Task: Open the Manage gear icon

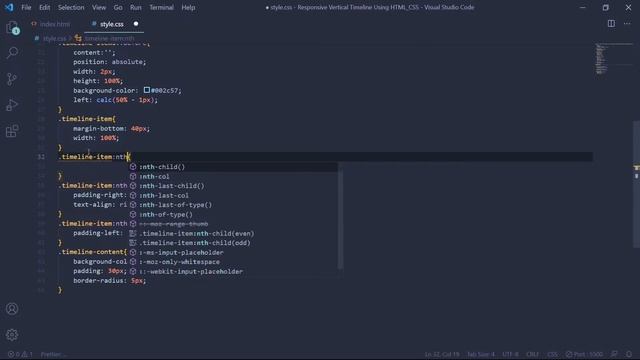Action: [12, 335]
